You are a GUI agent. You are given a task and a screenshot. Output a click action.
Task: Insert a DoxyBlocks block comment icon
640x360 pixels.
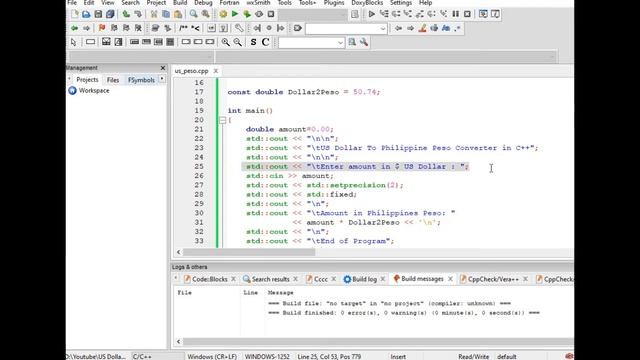183,28
